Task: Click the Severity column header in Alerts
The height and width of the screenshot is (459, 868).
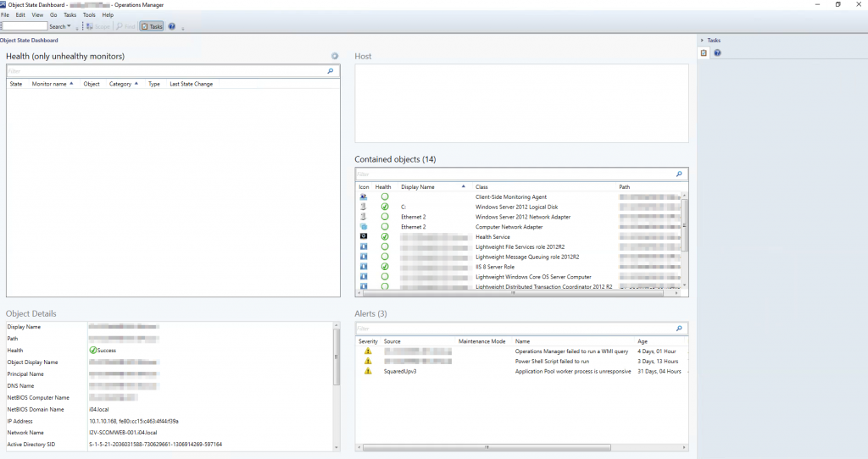Action: point(368,342)
